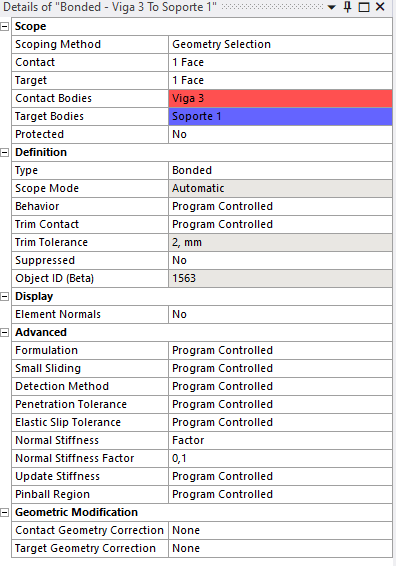Collapse the Display section
Image resolution: width=396 pixels, height=566 pixels.
point(5,296)
